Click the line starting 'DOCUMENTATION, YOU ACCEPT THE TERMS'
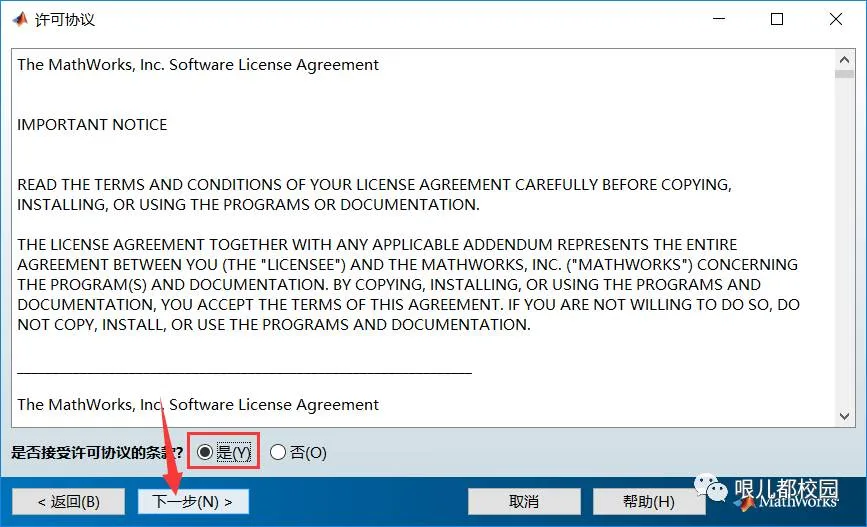The height and width of the screenshot is (527, 867). click(x=409, y=304)
